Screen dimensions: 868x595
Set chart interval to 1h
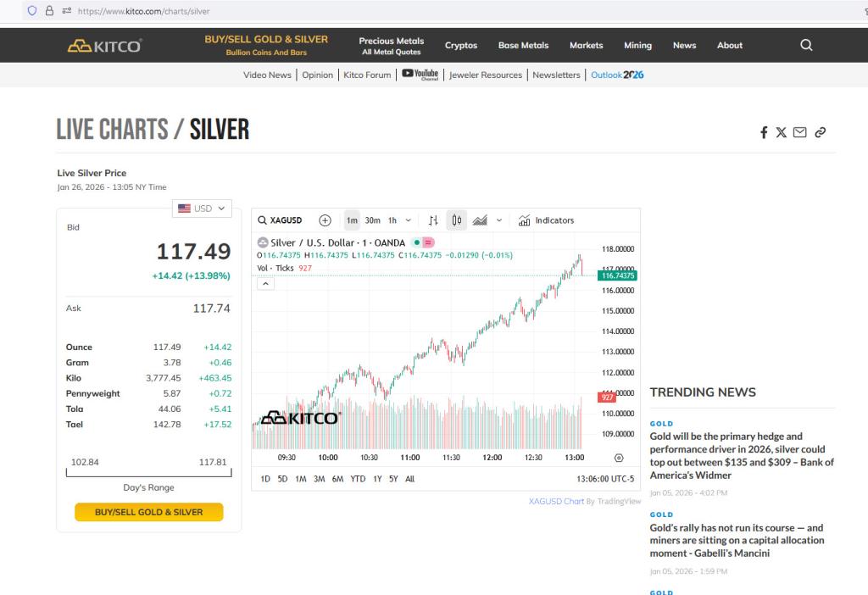pos(392,220)
